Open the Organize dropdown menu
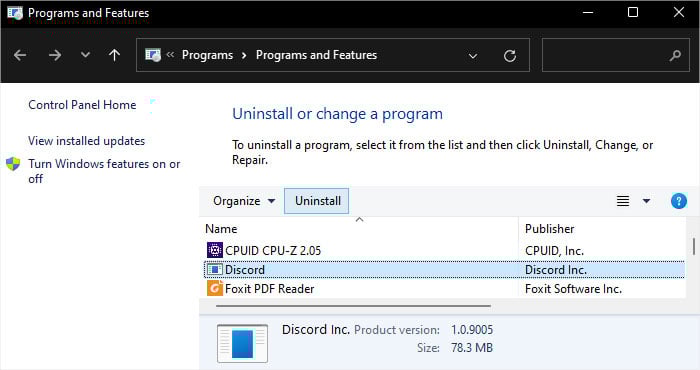This screenshot has width=700, height=370. (x=244, y=201)
